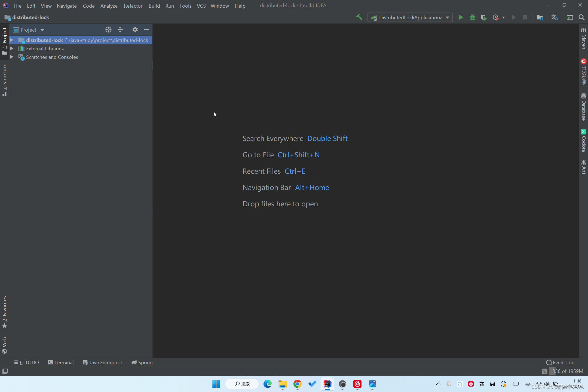This screenshot has height=392, width=588.
Task: Open the Refactor menu
Action: coord(133,6)
